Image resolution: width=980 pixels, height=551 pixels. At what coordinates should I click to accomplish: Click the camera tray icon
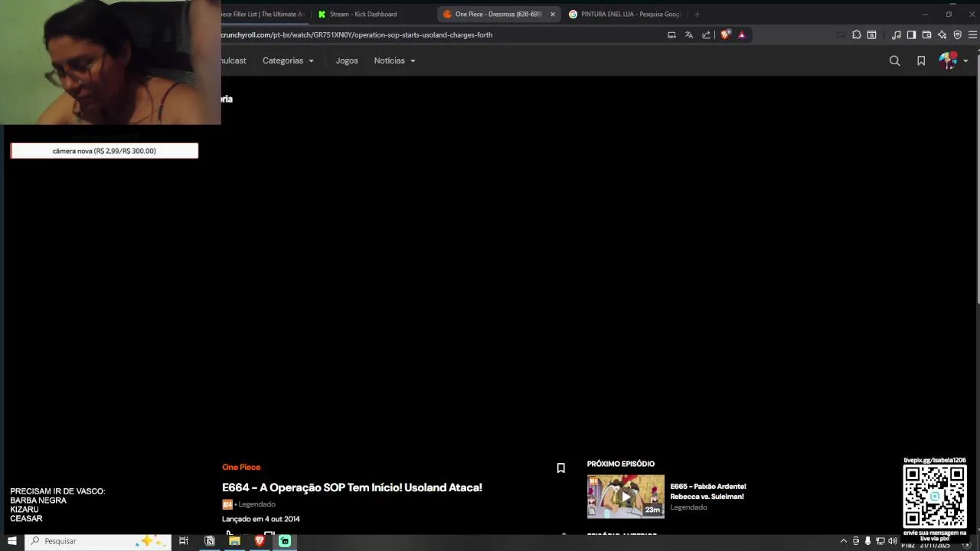click(856, 541)
